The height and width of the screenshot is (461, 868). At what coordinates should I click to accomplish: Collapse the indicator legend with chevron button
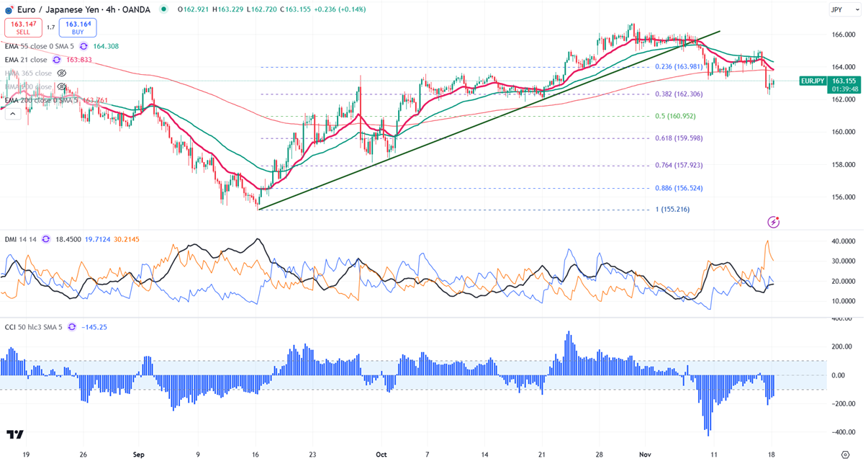tap(12, 113)
